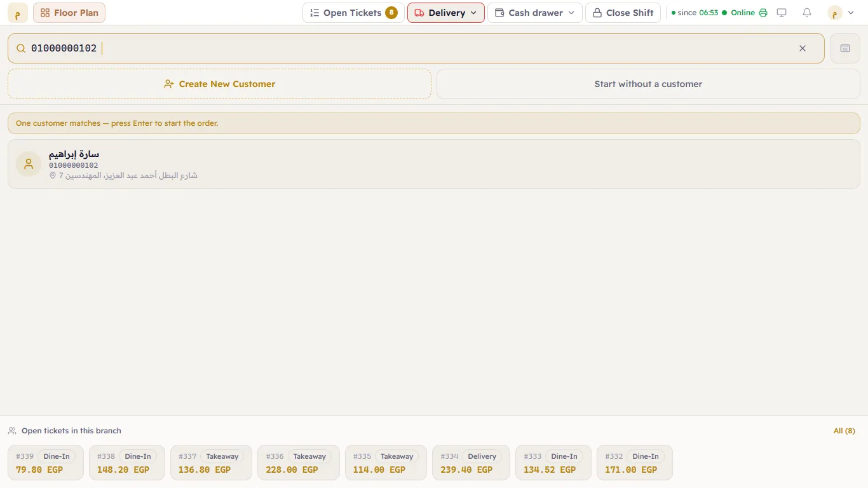Viewport: 868px width, 488px height.
Task: Open ticket #336 for 228.00 EGP
Action: click(x=299, y=463)
